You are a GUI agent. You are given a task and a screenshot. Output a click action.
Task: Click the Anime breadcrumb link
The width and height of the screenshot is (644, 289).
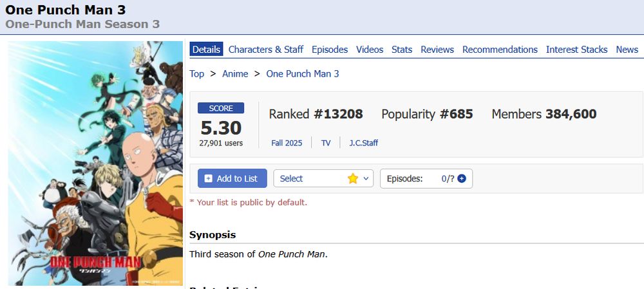235,74
